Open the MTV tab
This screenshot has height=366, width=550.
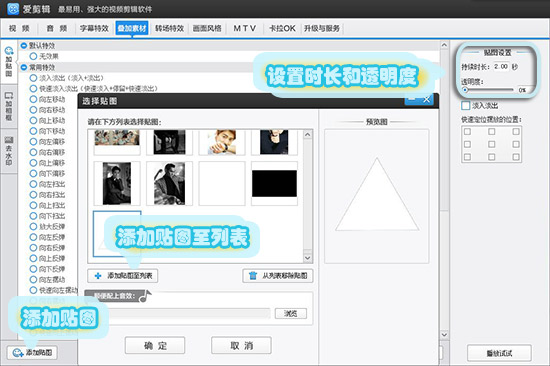click(244, 28)
